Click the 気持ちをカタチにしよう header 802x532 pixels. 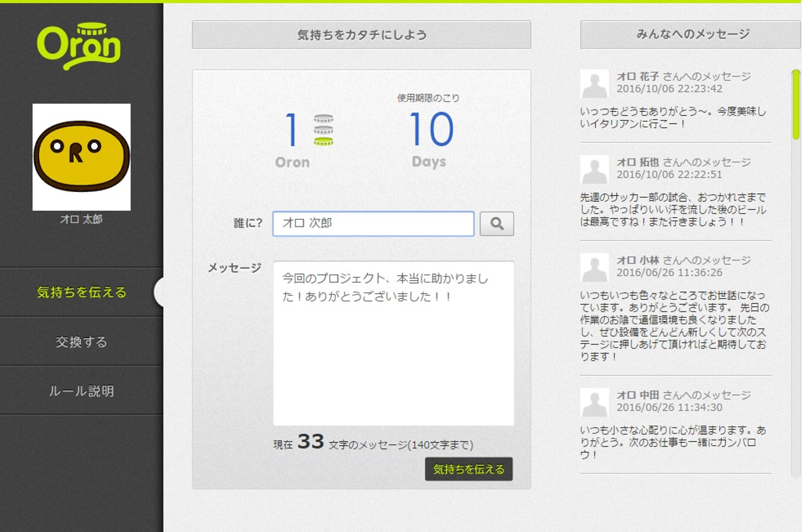tap(361, 35)
